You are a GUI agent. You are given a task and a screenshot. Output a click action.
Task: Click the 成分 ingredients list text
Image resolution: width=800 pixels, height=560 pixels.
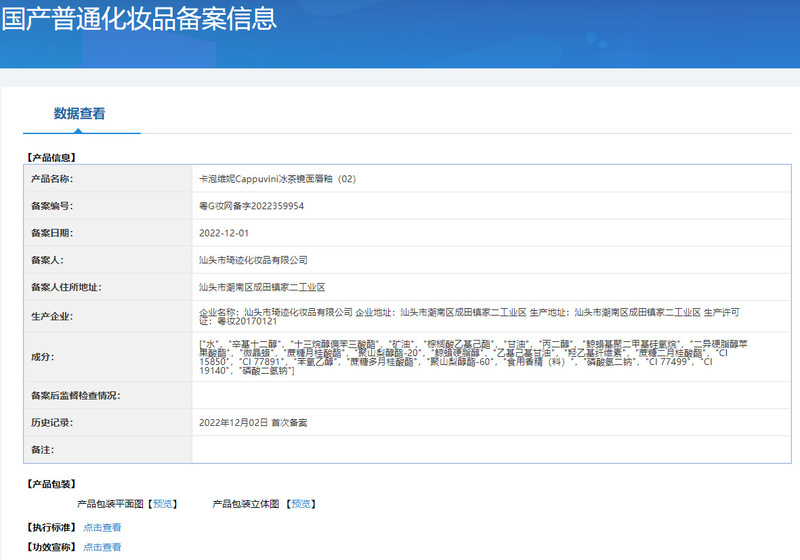(x=473, y=357)
